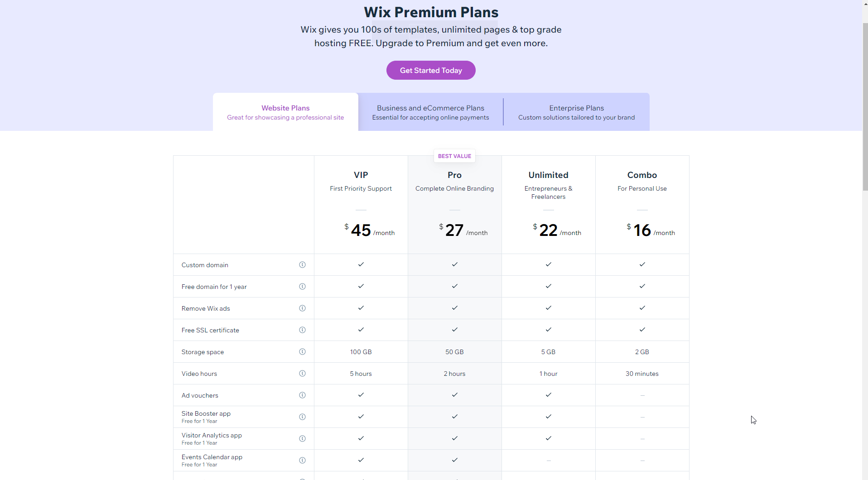Screen dimensions: 868x480
Task: Click info icon next to Custom domain
Action: (x=302, y=265)
